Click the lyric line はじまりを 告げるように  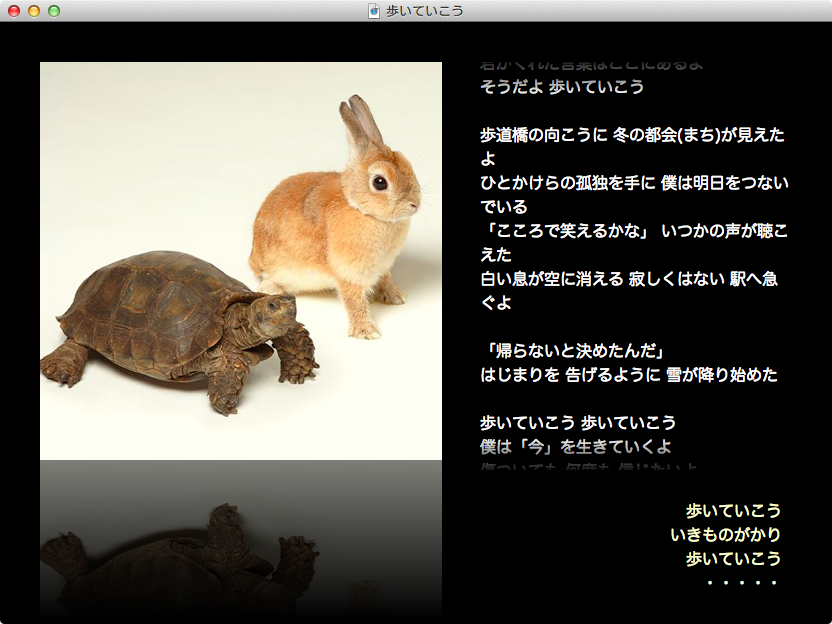click(628, 375)
